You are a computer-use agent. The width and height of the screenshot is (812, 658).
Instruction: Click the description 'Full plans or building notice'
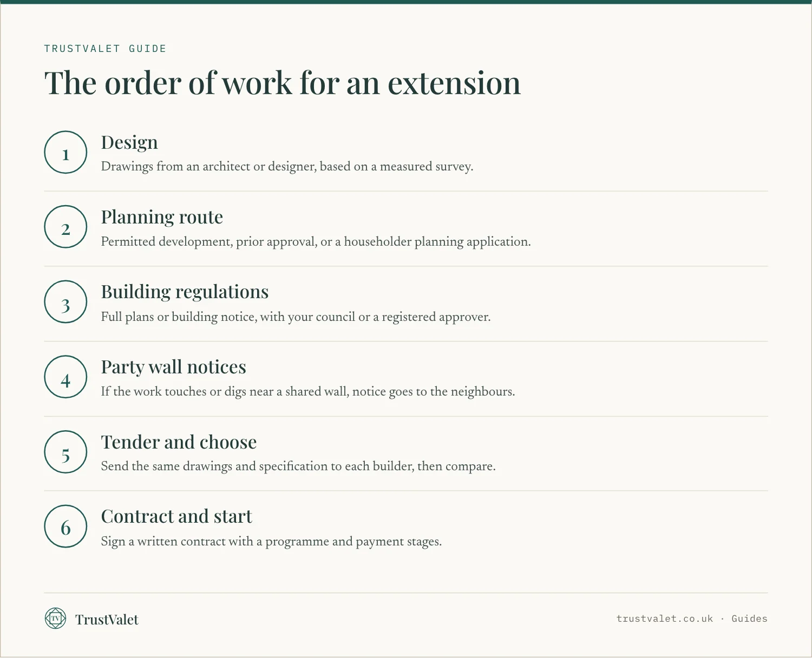pos(296,317)
